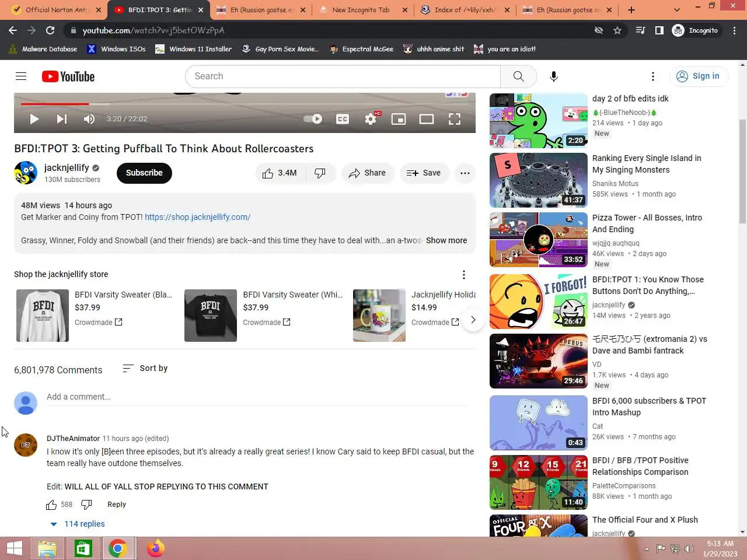The height and width of the screenshot is (560, 747).
Task: Open the tab search dropdown arrow
Action: (x=677, y=10)
